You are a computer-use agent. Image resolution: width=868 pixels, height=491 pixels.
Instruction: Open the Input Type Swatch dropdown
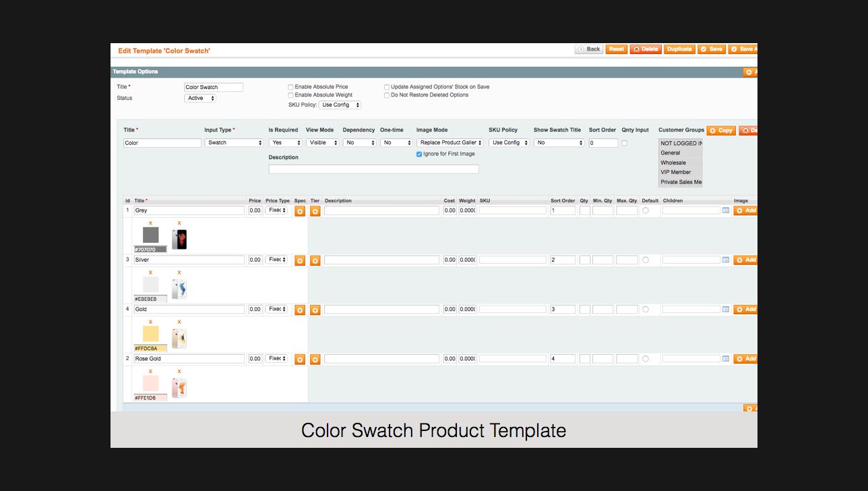(x=234, y=143)
